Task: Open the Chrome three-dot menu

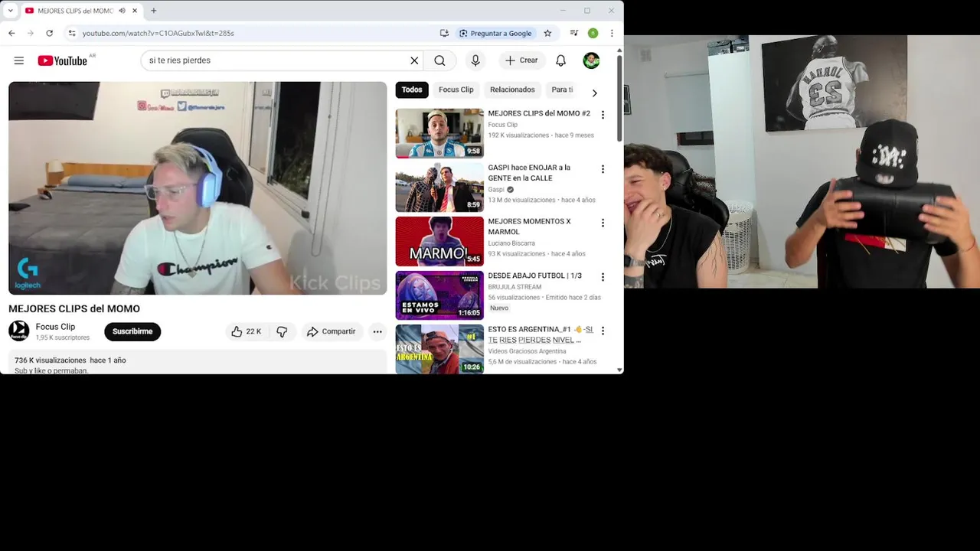Action: (x=612, y=33)
